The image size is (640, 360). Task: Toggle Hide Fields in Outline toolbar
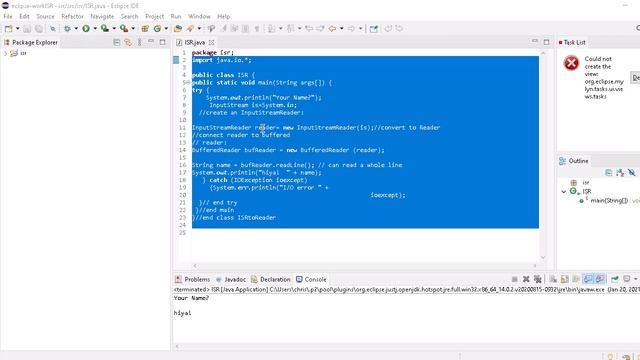click(632, 173)
